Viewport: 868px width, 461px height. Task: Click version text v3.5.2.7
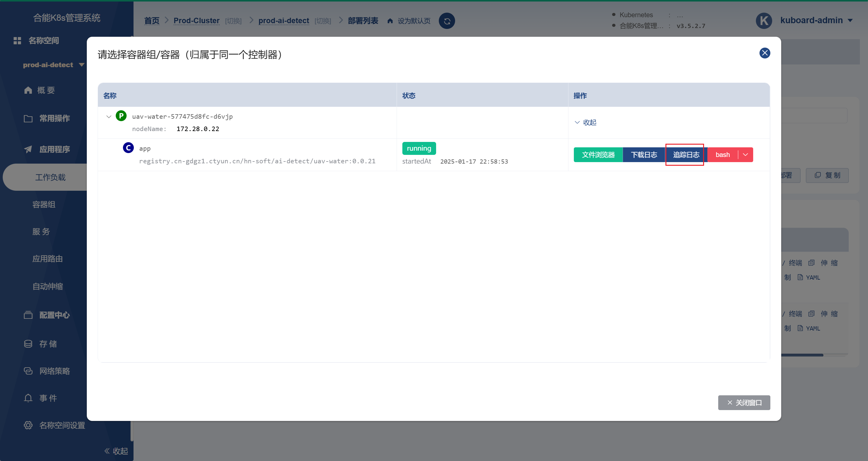click(x=691, y=26)
